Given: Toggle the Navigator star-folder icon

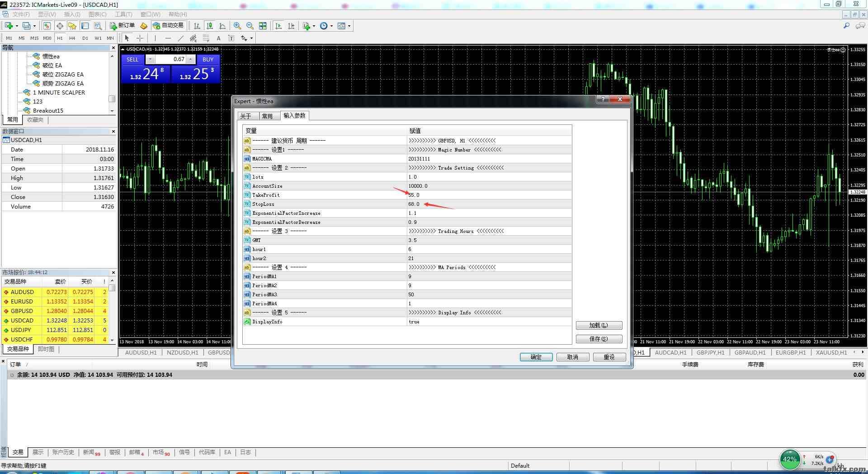Looking at the screenshot, I should 72,26.
